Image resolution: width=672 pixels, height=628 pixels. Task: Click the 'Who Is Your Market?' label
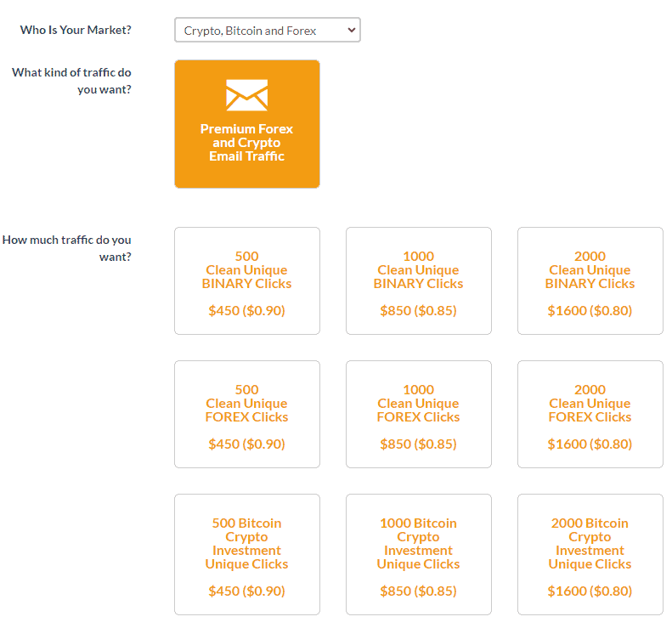tap(76, 30)
